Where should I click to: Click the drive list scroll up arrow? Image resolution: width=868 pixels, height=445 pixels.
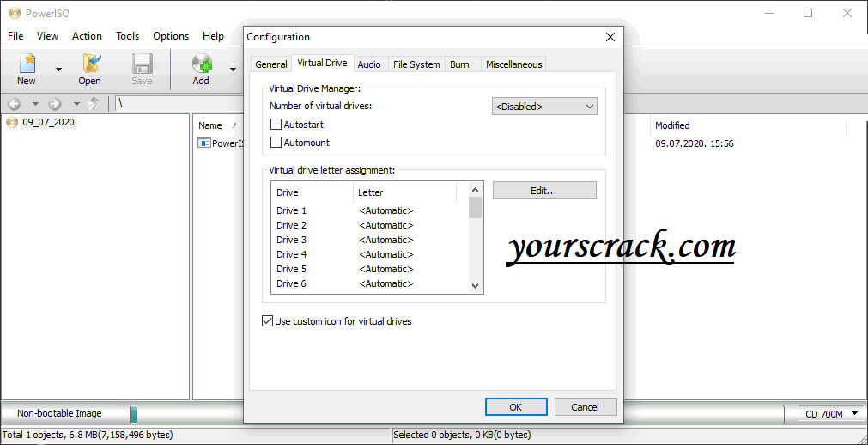pyautogui.click(x=475, y=190)
